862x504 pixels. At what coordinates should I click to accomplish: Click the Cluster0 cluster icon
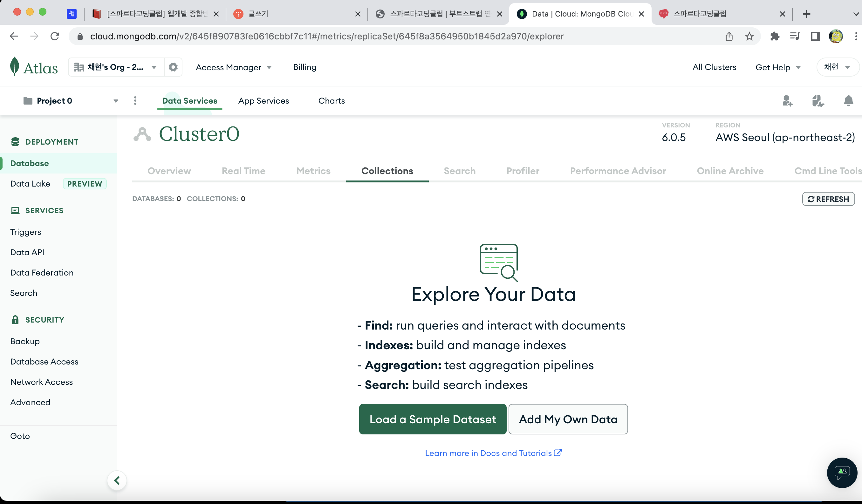(x=142, y=134)
